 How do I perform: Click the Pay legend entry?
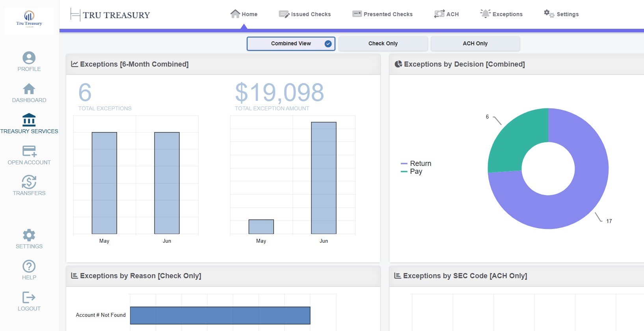click(411, 171)
